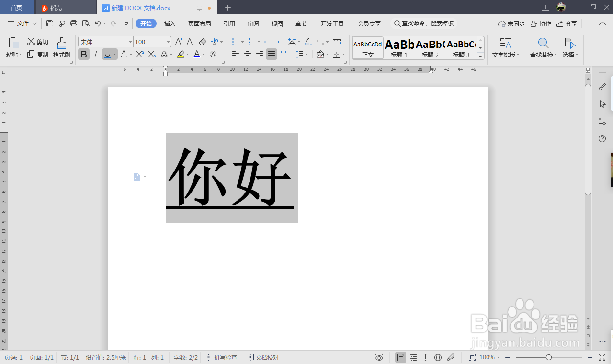
Task: Click the zoom slider handle
Action: click(x=549, y=357)
